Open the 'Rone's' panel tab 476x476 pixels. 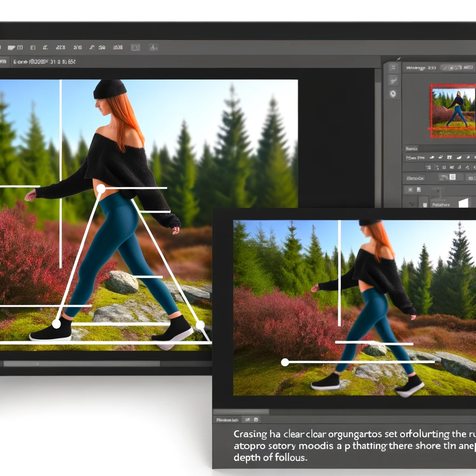point(411,149)
